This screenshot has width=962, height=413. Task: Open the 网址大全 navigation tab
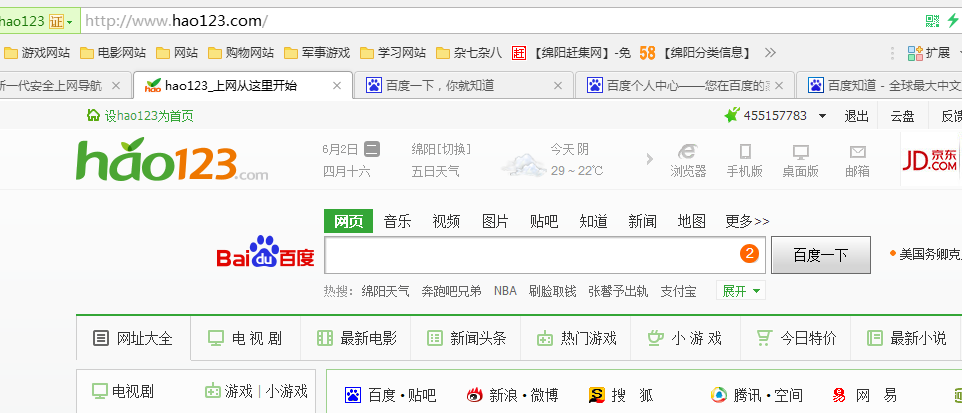pyautogui.click(x=133, y=338)
